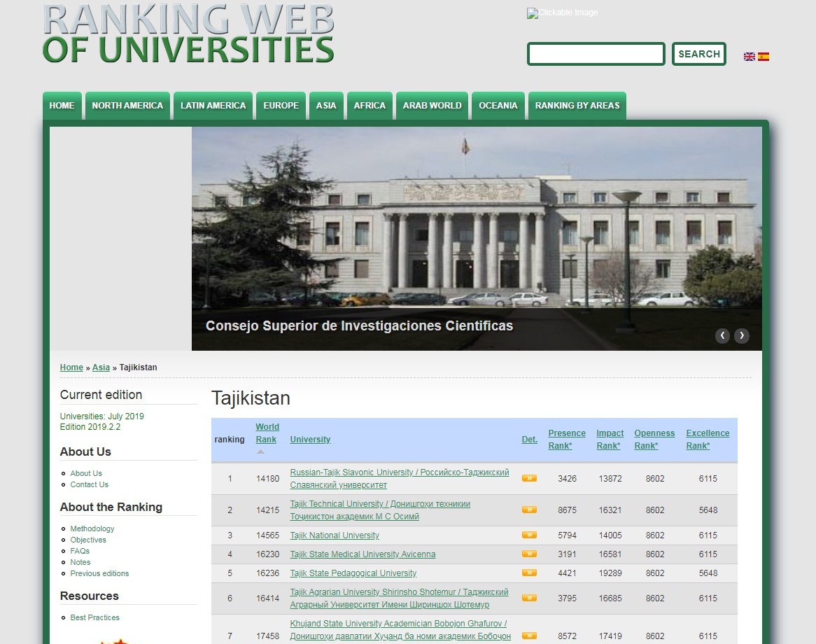This screenshot has height=644, width=816.
Task: Open the NORTH AMERICA tab
Action: pos(127,106)
